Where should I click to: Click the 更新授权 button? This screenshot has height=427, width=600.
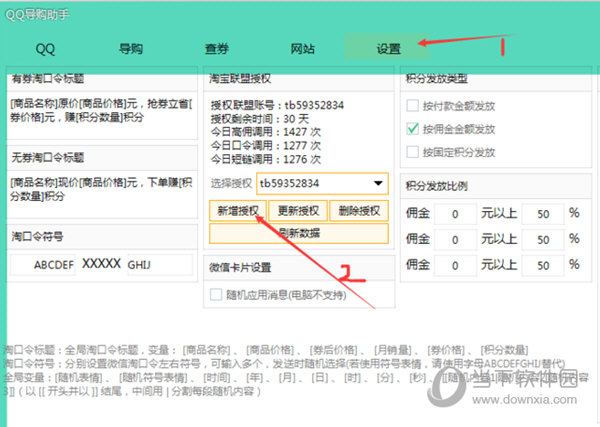[298, 210]
